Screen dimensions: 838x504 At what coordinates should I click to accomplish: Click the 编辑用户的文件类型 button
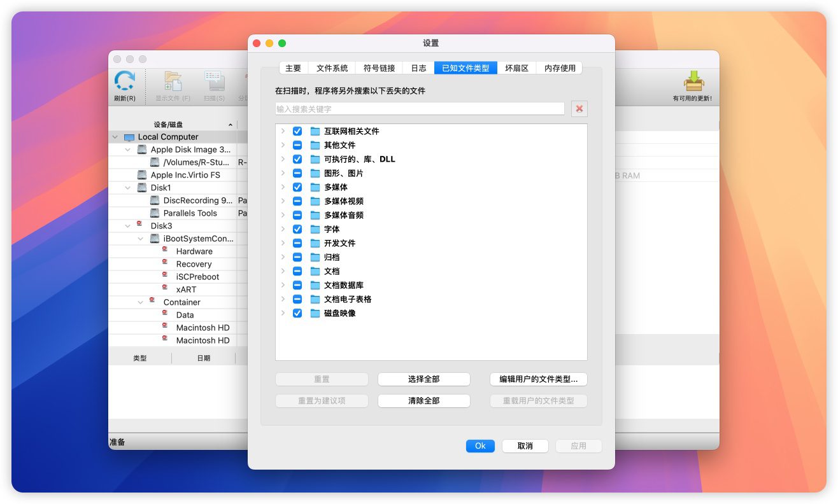click(538, 379)
